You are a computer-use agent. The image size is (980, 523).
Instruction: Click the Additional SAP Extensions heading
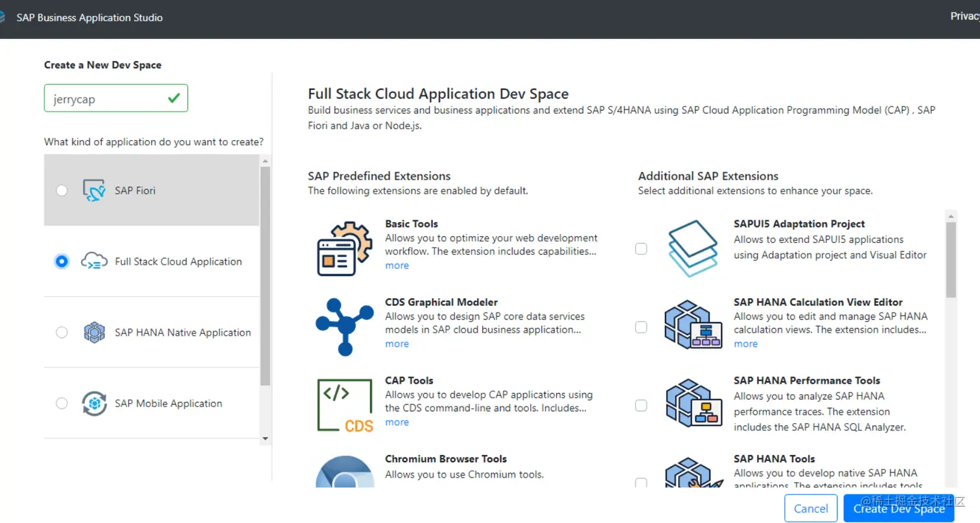tap(708, 176)
